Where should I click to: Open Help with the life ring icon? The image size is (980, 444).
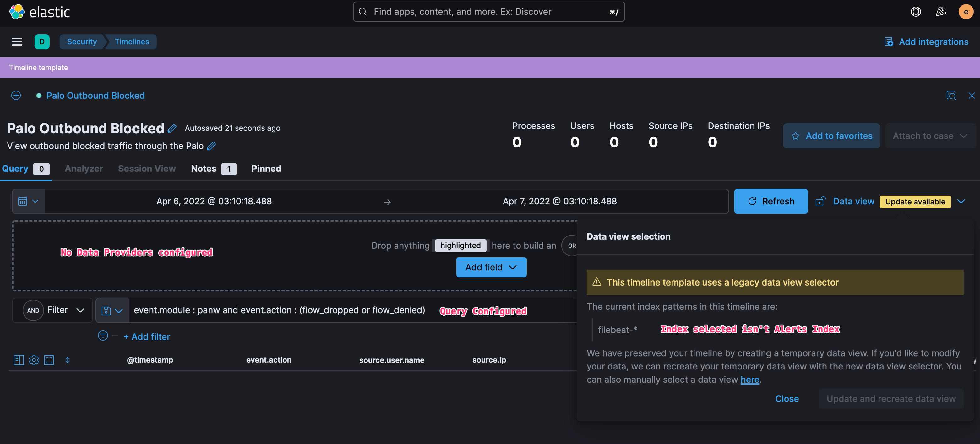click(916, 11)
